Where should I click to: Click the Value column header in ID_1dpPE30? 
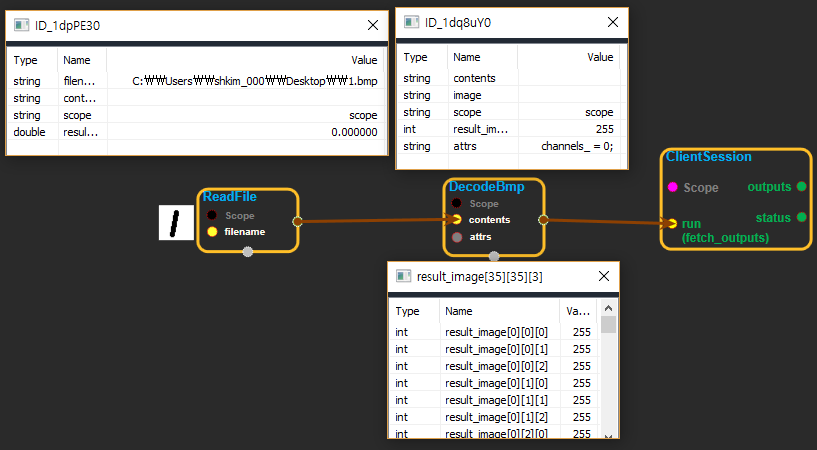(x=363, y=60)
